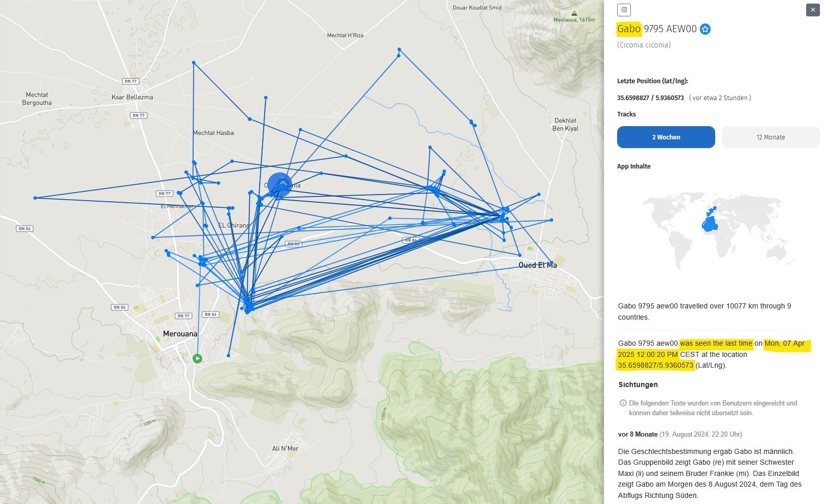The image size is (824, 504).
Task: Show the 2 Wochen track
Action: point(666,137)
